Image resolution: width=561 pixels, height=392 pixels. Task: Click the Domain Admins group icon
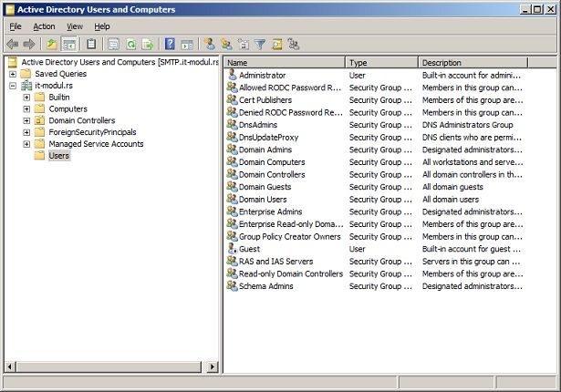pyautogui.click(x=233, y=150)
